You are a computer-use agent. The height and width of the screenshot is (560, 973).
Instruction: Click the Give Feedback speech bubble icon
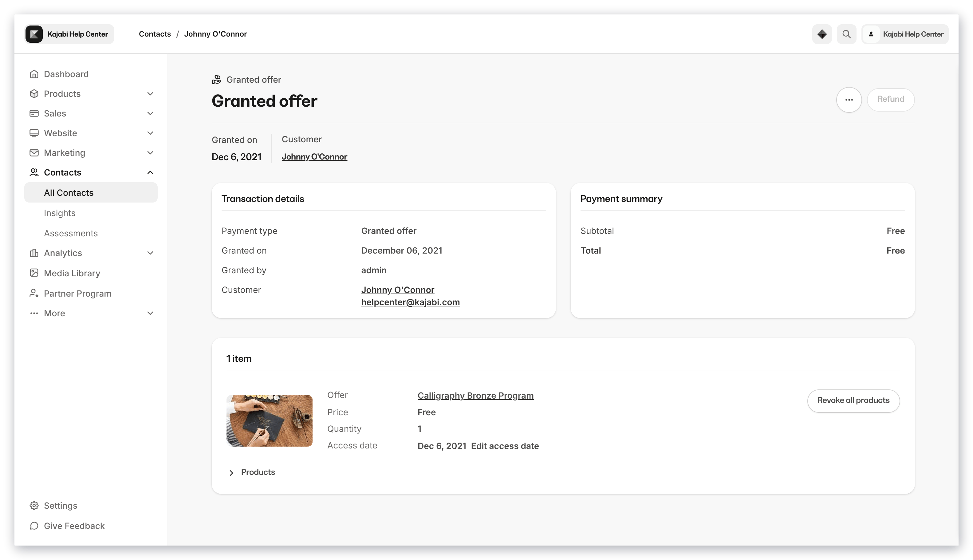tap(34, 525)
